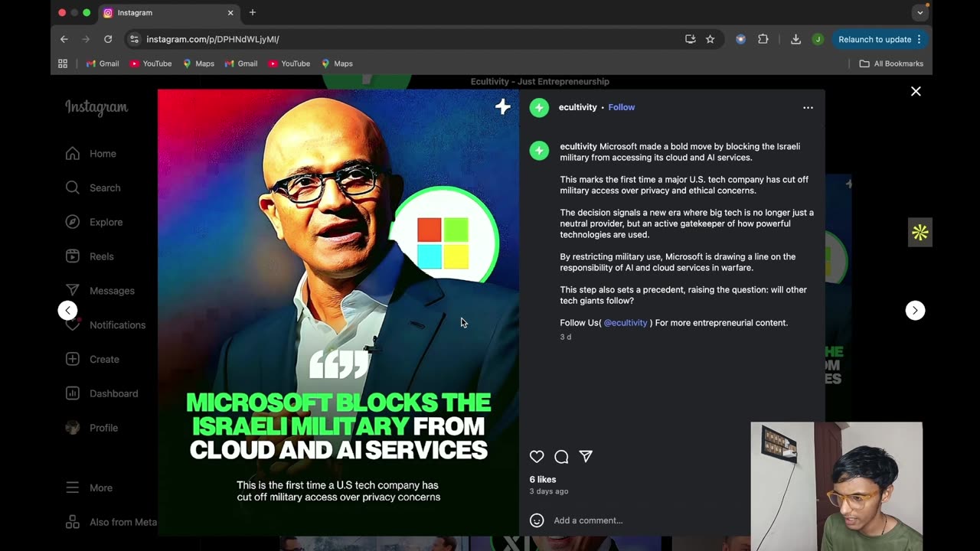The image size is (980, 551).
Task: Follow the ecultivity account
Action: click(x=622, y=108)
